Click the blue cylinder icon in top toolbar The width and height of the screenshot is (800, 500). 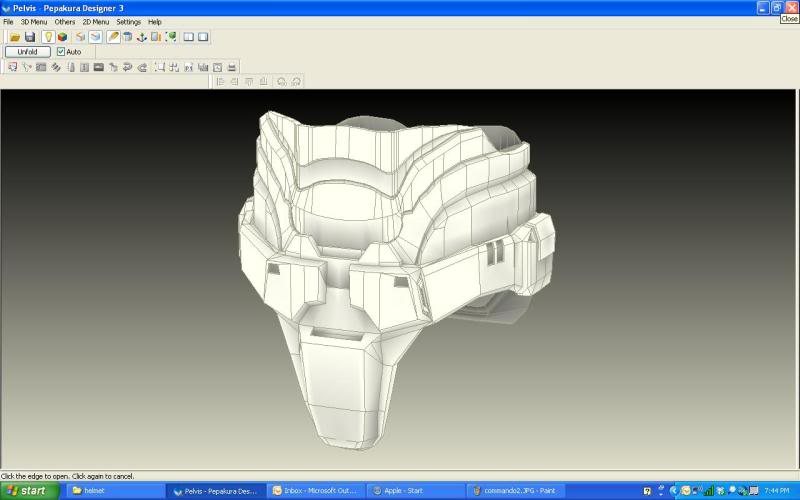pos(128,37)
